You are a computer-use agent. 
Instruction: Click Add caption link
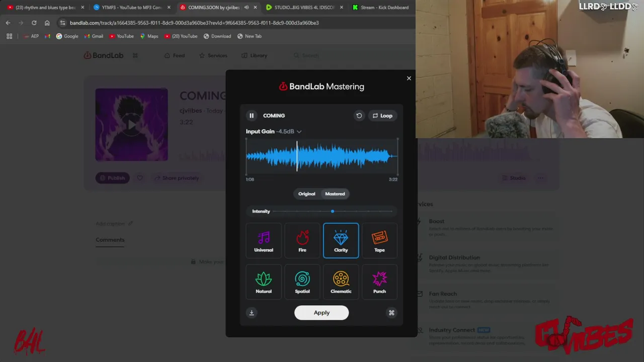[114, 223]
